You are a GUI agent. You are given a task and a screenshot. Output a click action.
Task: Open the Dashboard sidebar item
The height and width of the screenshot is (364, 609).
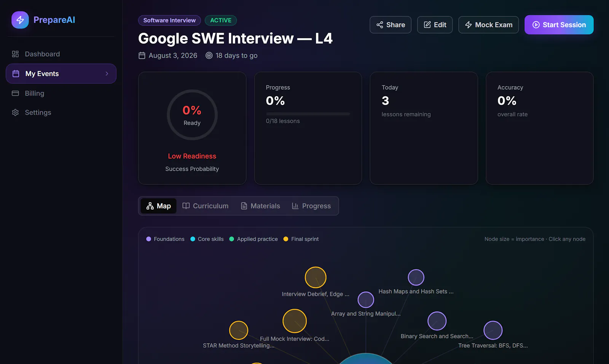[61, 54]
